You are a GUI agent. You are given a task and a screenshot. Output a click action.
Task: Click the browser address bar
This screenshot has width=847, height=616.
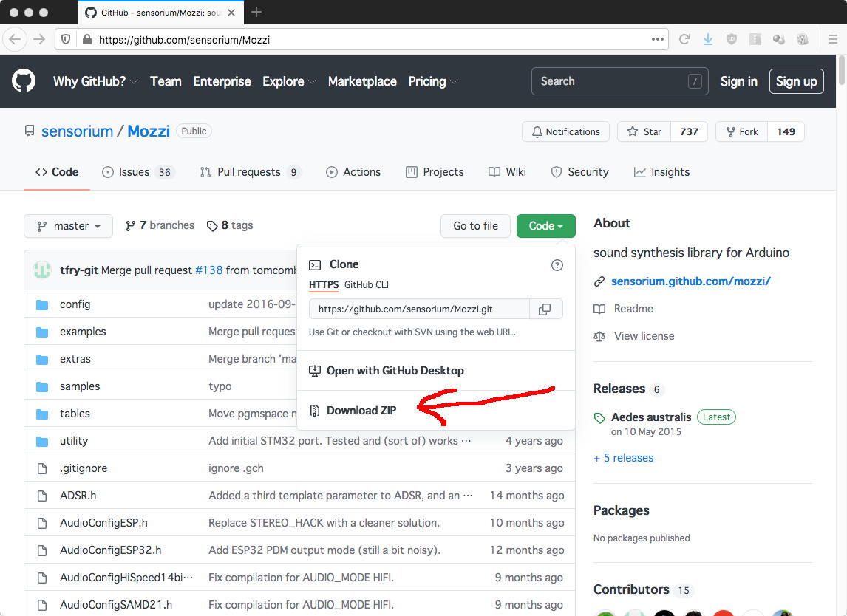tap(361, 39)
